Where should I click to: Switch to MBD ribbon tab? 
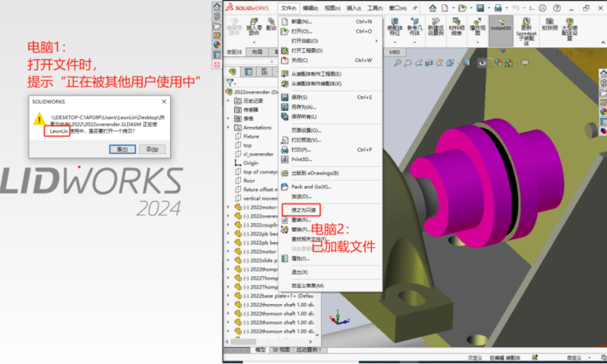tap(395, 51)
